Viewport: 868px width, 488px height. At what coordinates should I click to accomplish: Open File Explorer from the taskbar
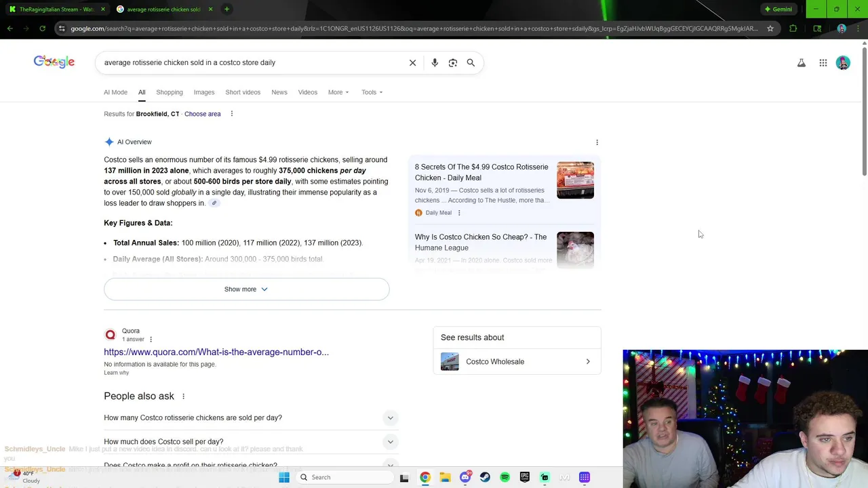445,477
